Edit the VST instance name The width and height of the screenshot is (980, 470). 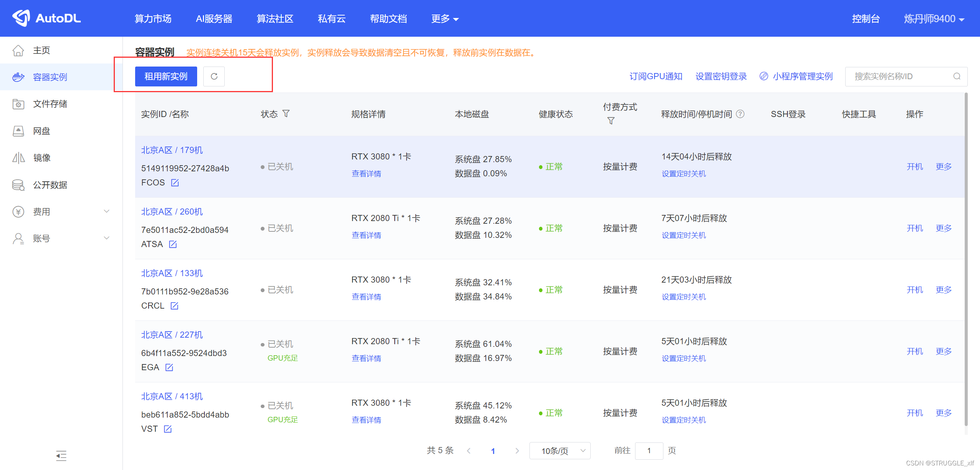coord(168,429)
